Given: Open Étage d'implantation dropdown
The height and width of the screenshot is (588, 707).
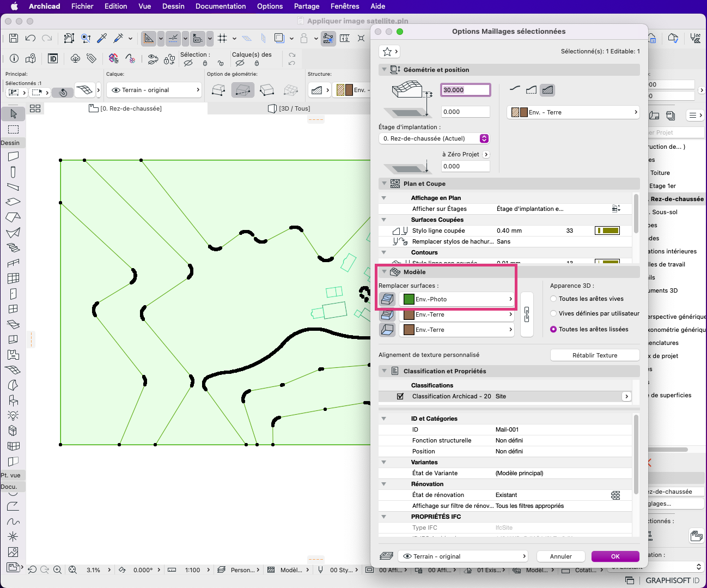Looking at the screenshot, I should [434, 138].
